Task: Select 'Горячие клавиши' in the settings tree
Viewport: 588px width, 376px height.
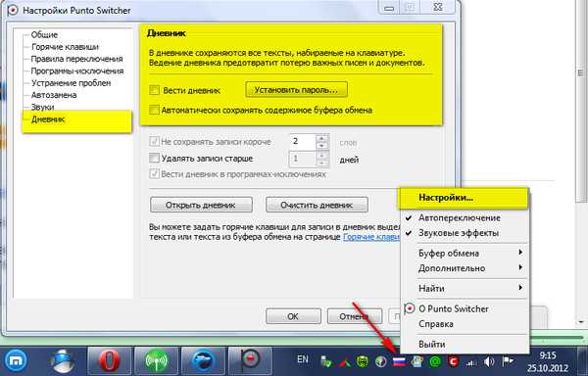Action: coord(65,47)
